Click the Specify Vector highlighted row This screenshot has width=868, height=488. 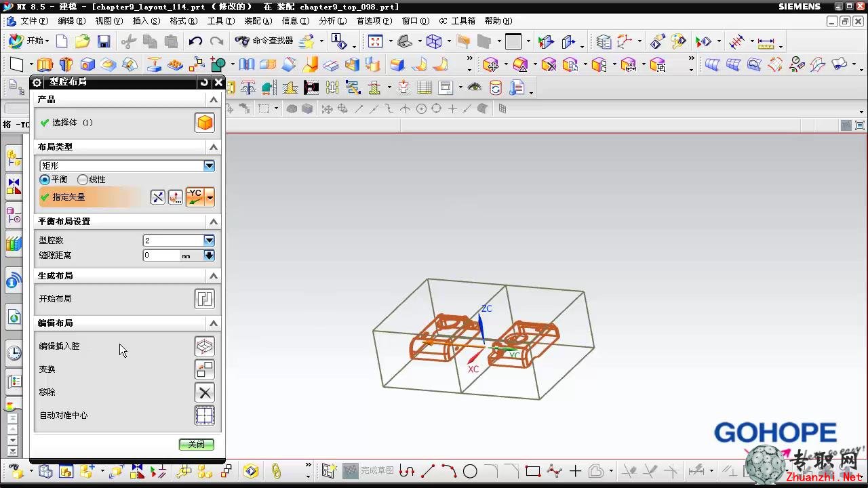[x=93, y=197]
